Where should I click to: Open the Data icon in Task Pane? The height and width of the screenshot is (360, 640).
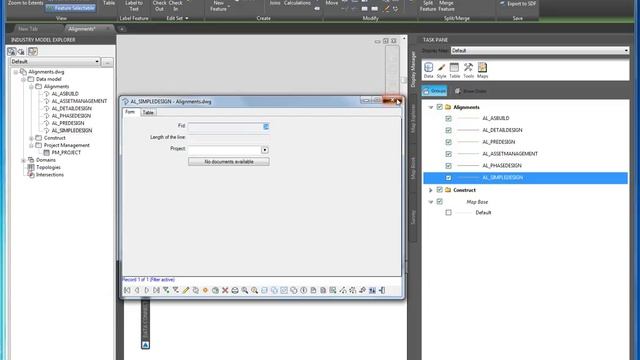(x=428, y=70)
